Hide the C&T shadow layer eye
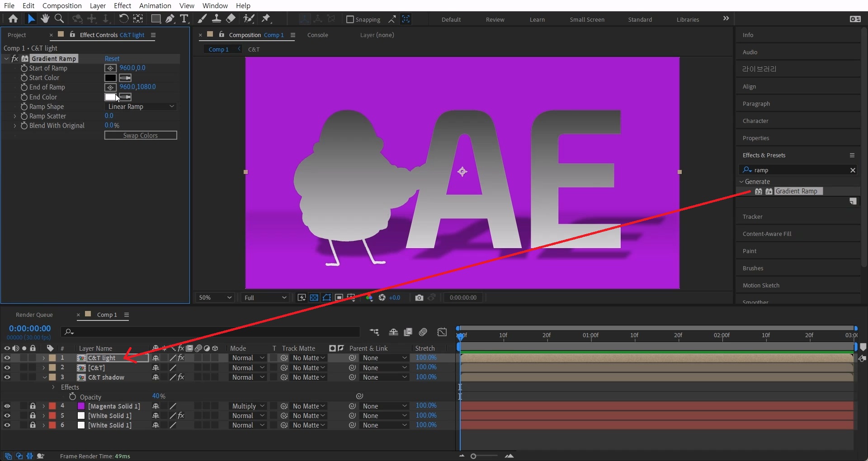 [x=7, y=377]
